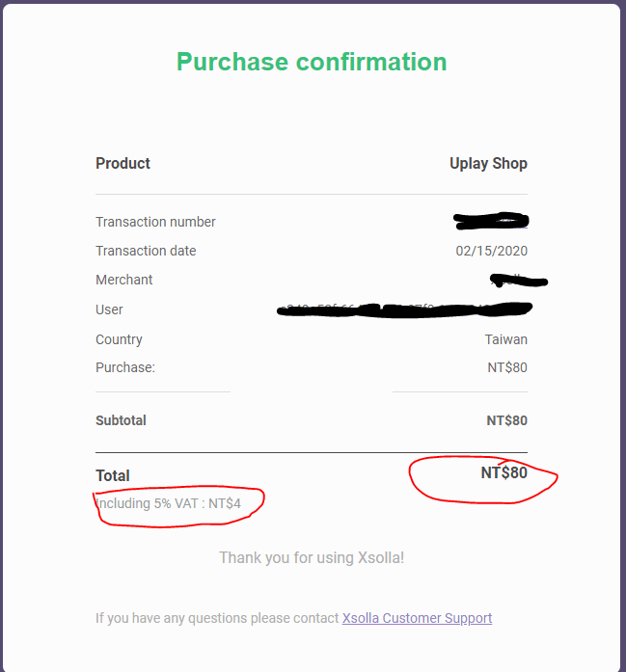Screen dimensions: 626x672
Task: Click the Subtotal label
Action: pos(121,420)
